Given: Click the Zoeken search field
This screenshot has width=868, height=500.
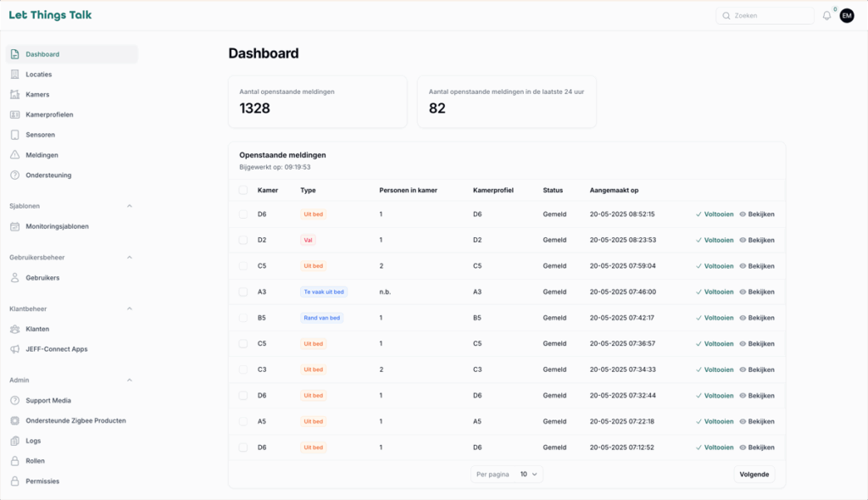Looking at the screenshot, I should tap(765, 15).
